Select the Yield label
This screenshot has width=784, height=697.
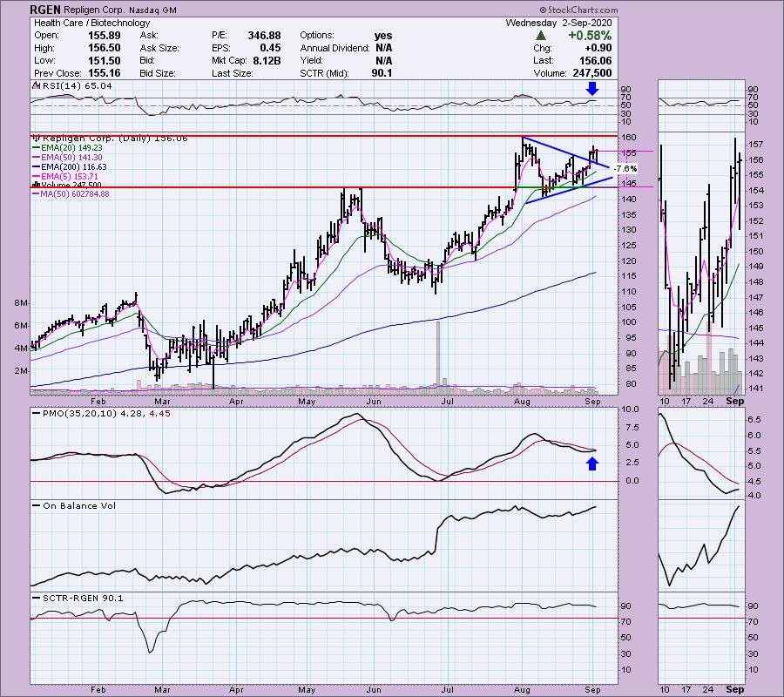(313, 60)
